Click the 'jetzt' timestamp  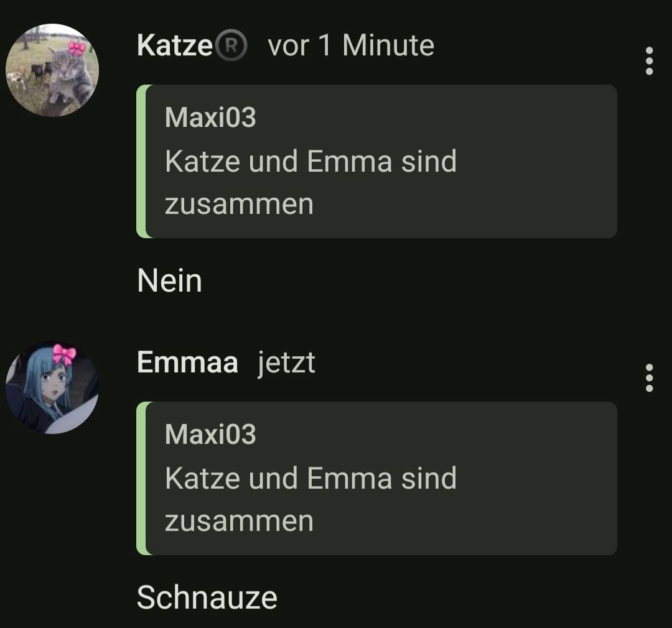[287, 363]
